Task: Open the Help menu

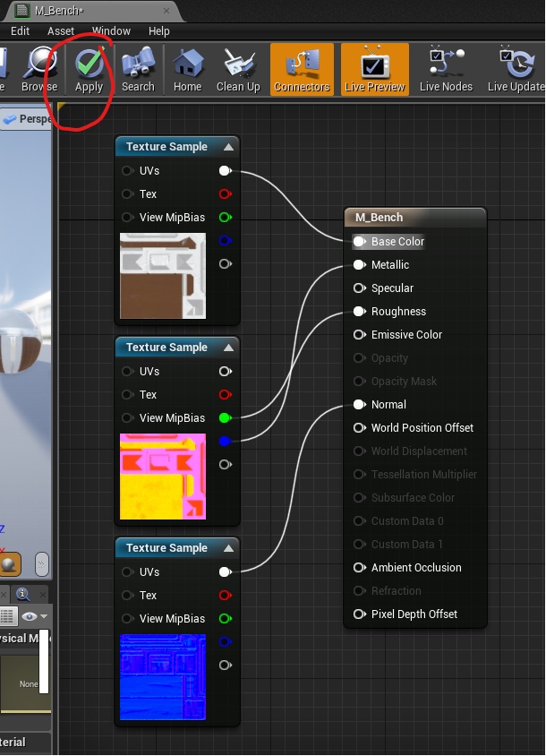Action: [x=159, y=30]
